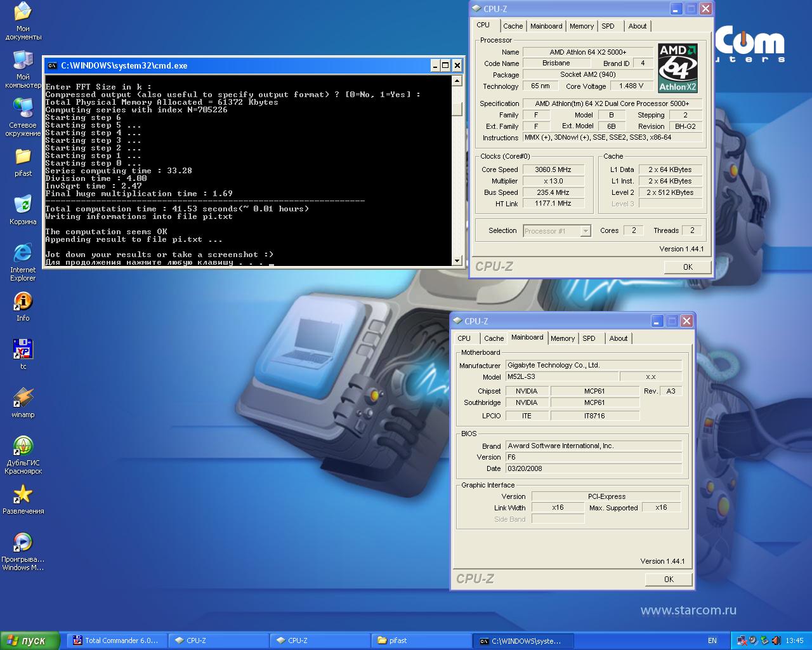The height and width of the screenshot is (650, 812).
Task: Select the Mainboard tab in the bottom CPU-Z window
Action: coord(527,337)
